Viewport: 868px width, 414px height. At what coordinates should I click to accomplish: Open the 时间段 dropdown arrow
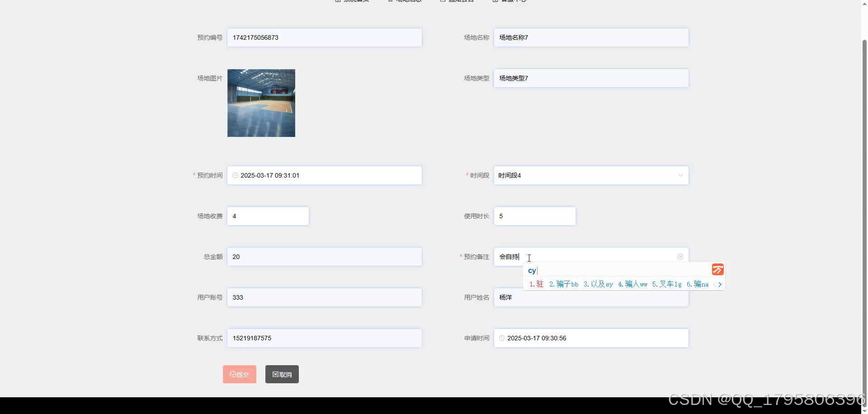click(x=680, y=175)
